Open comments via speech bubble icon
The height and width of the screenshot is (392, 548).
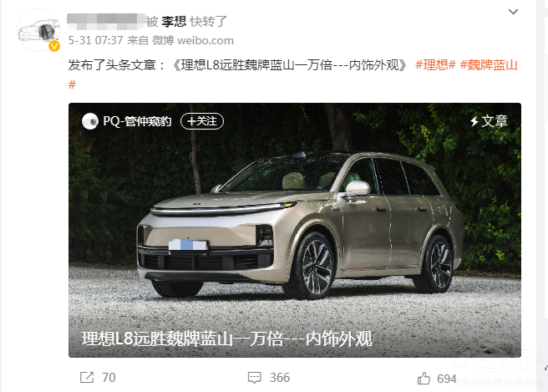click(255, 378)
